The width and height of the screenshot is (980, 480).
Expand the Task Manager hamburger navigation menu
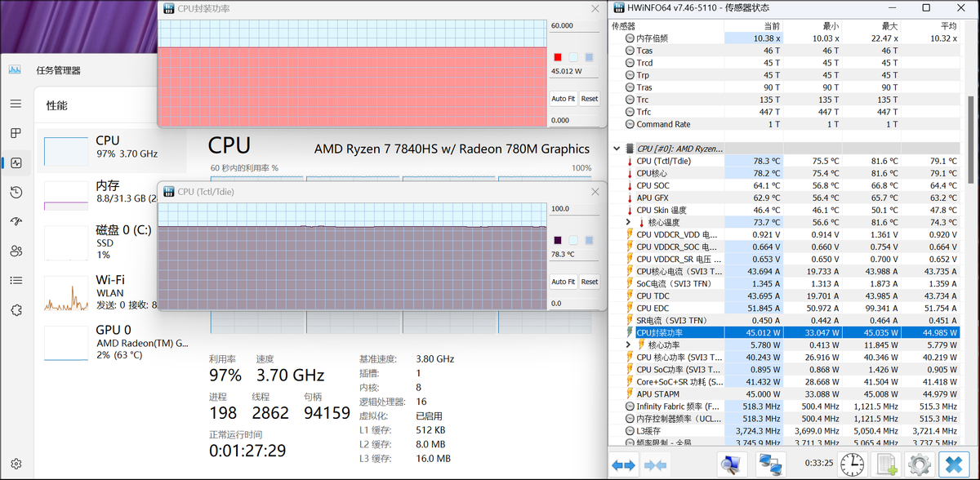[16, 104]
